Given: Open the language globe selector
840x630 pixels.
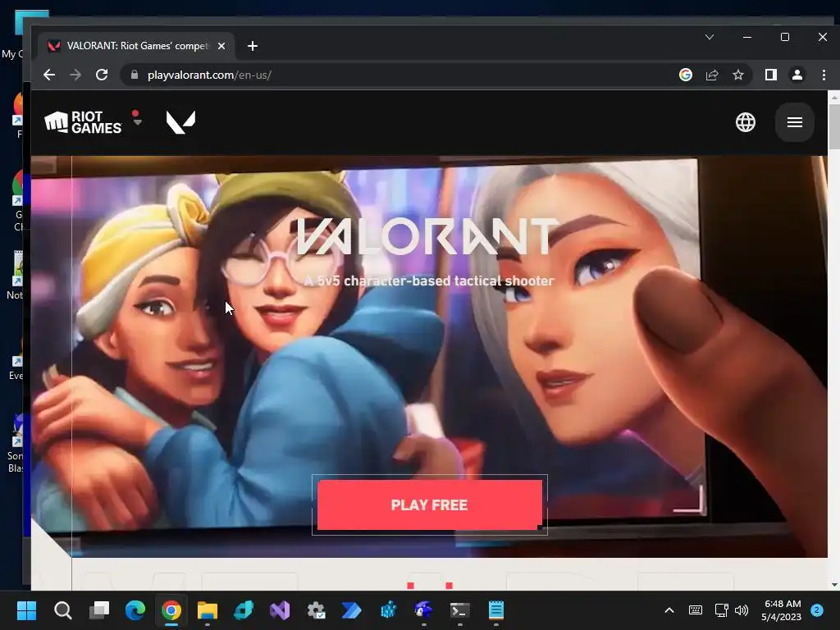Looking at the screenshot, I should click(x=745, y=122).
